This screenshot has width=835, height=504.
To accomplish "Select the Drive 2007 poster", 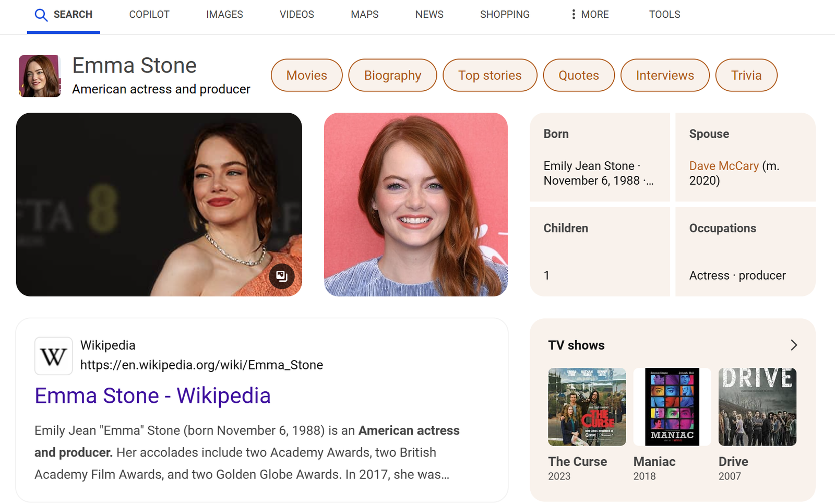I will point(757,407).
